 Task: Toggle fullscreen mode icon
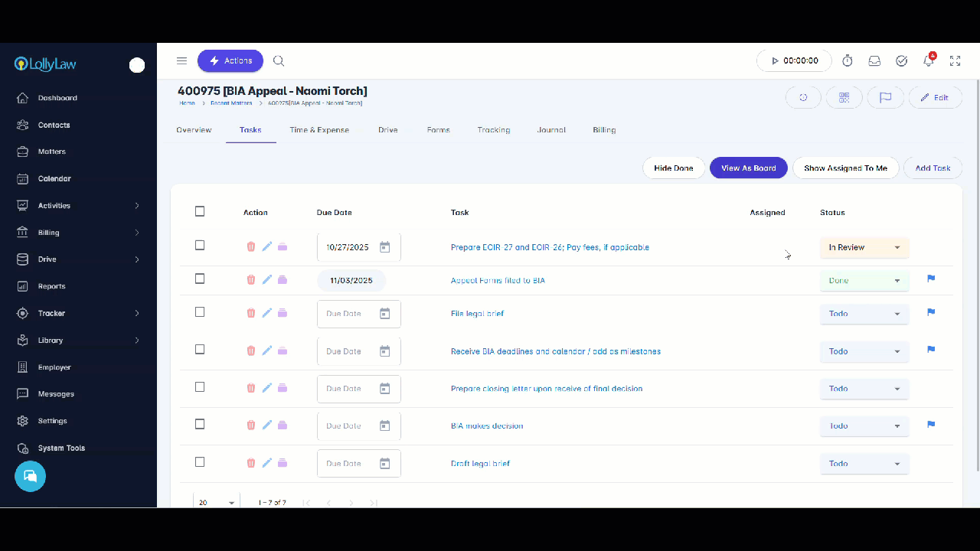pos(955,61)
